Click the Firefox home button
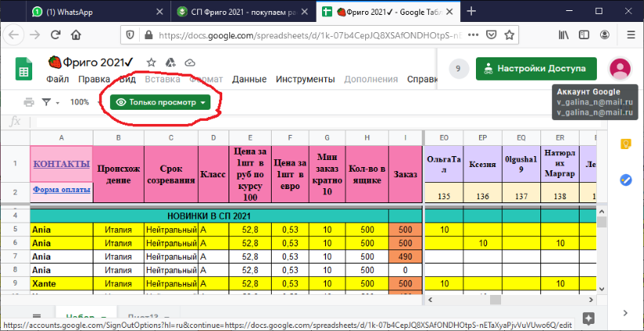Screen dimensions: 644x331 (x=76, y=35)
